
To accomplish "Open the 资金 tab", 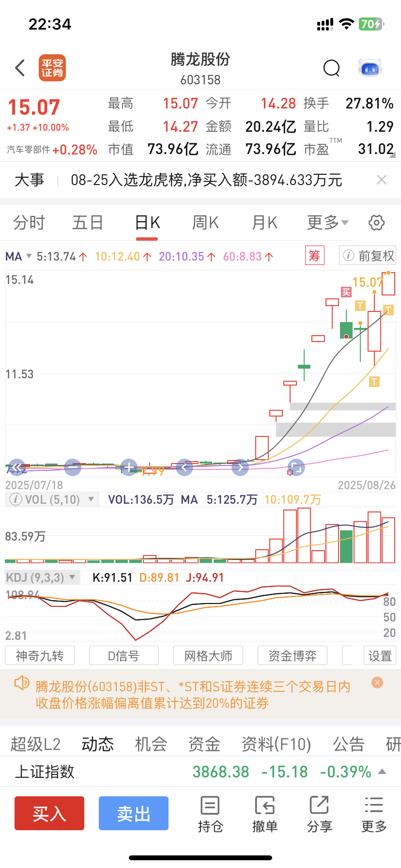I will coord(204,744).
